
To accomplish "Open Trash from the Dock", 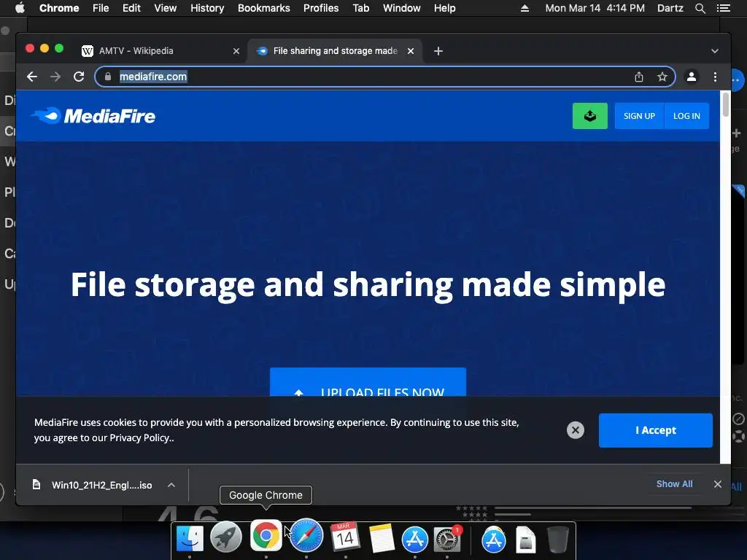I will click(x=557, y=540).
